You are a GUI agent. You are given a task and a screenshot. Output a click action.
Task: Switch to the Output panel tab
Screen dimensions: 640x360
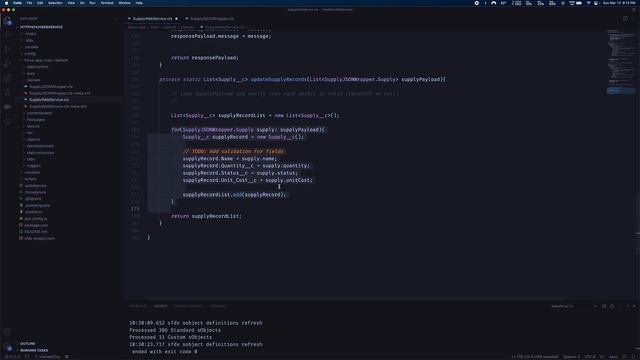[160, 306]
